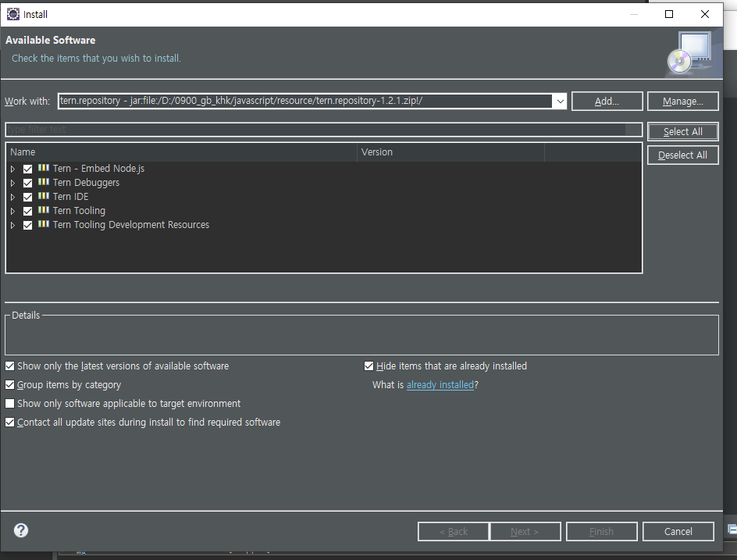
Task: Select the Tern - Embed Node.js label
Action: [x=98, y=169]
